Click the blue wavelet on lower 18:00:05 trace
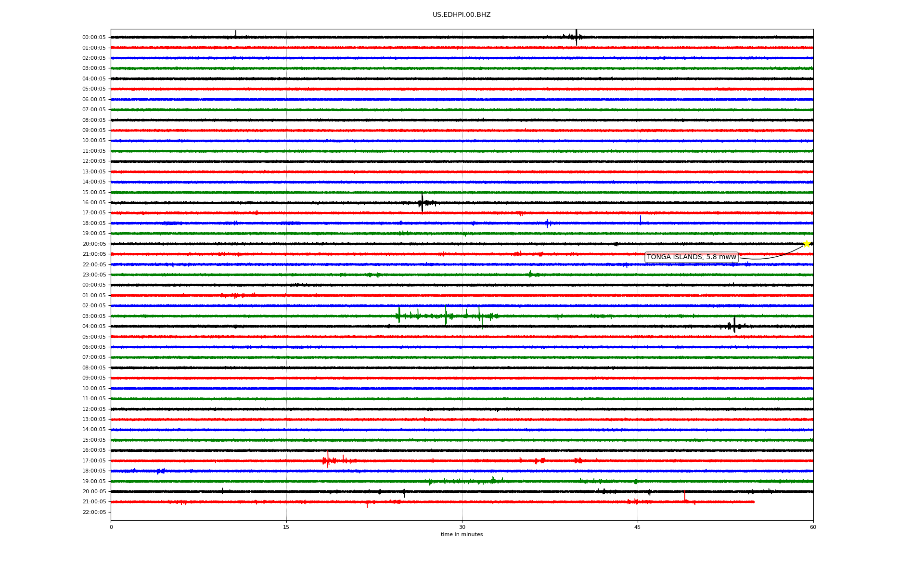Image resolution: width=924 pixels, height=578 pixels. (161, 471)
